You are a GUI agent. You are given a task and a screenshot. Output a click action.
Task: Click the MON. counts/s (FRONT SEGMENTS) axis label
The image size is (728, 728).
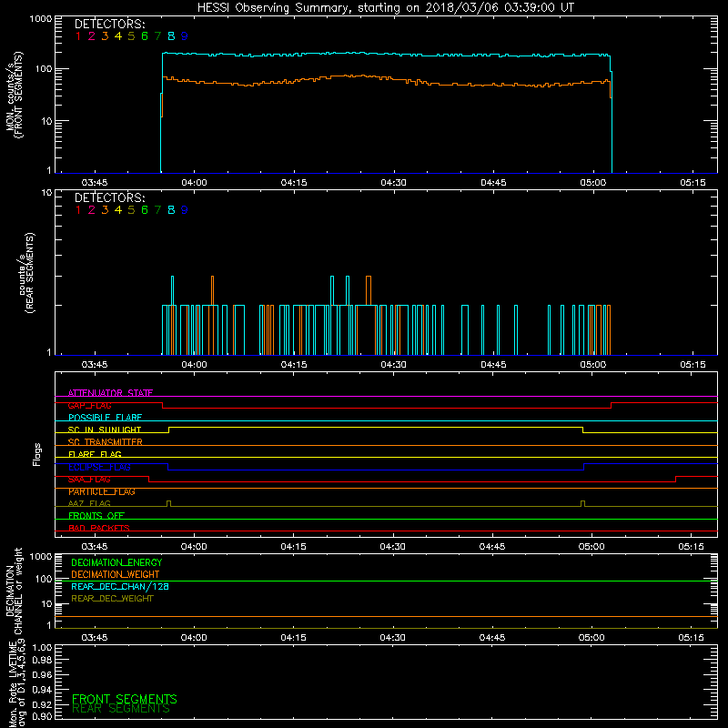pos(15,96)
